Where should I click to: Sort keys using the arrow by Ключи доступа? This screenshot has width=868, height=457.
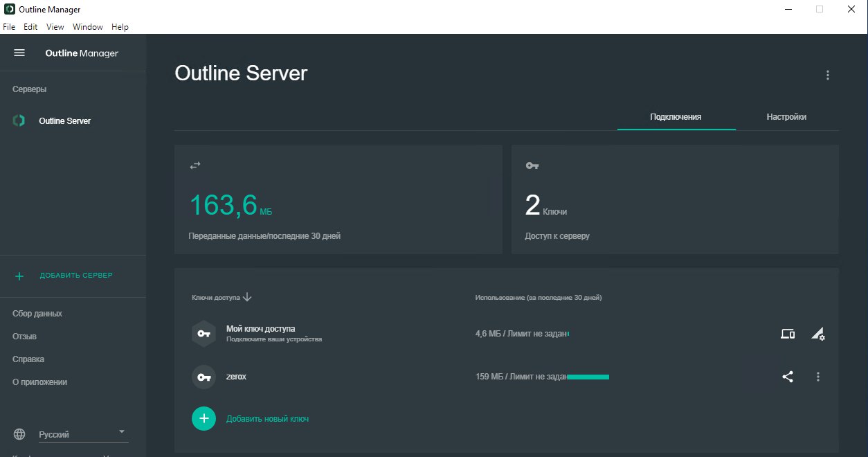coord(247,297)
